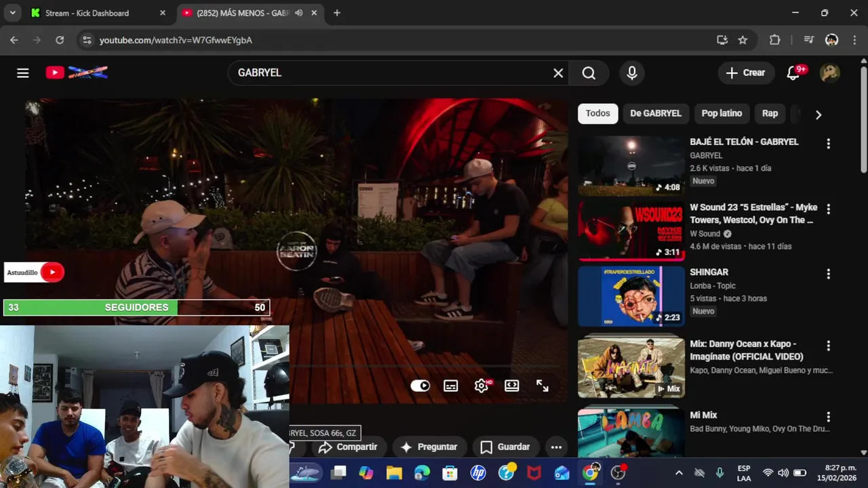Open player settings gear
The image size is (868, 488).
(x=481, y=386)
